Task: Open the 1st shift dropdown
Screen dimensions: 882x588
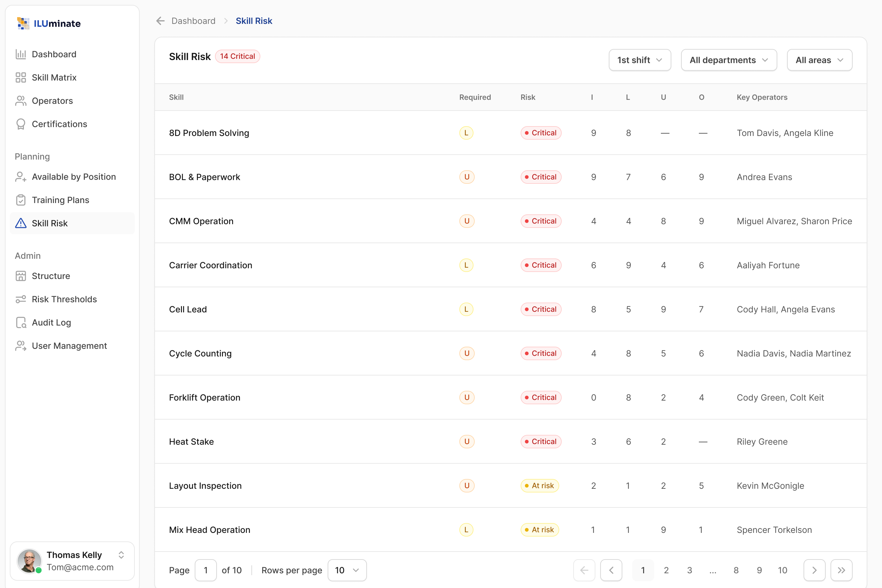Action: pyautogui.click(x=640, y=60)
